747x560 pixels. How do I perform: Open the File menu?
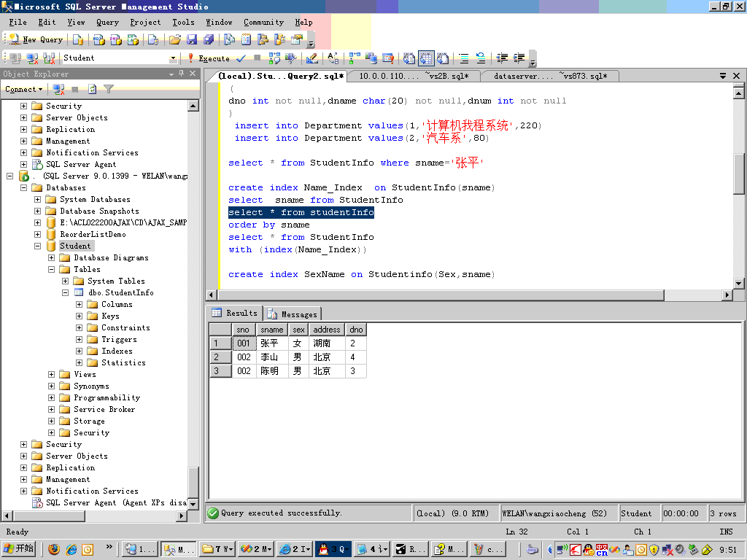(x=18, y=22)
